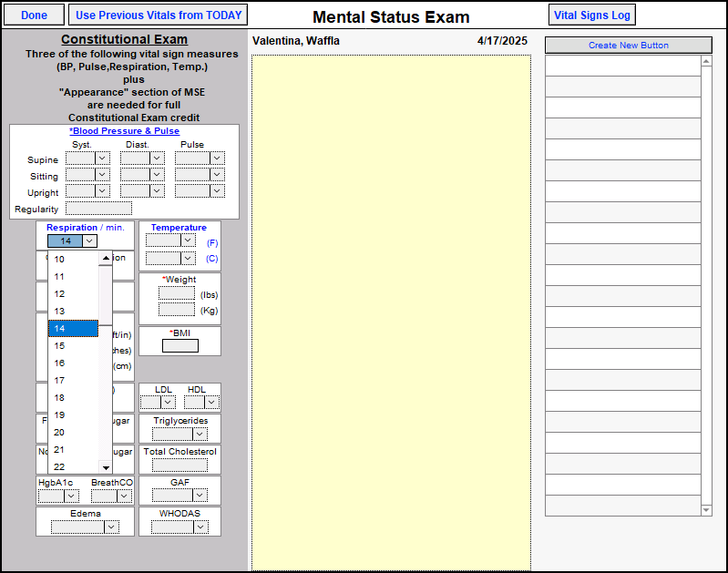Open the GAF dropdown
The width and height of the screenshot is (728, 573).
point(200,496)
